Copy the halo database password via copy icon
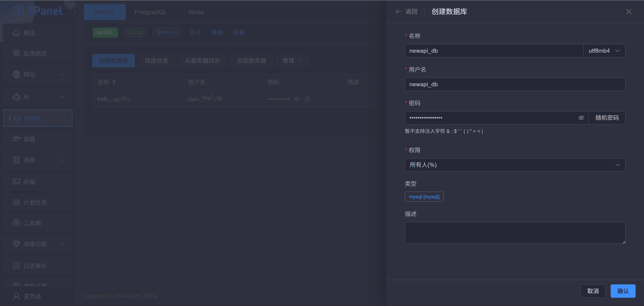644x306 pixels. 308,99
